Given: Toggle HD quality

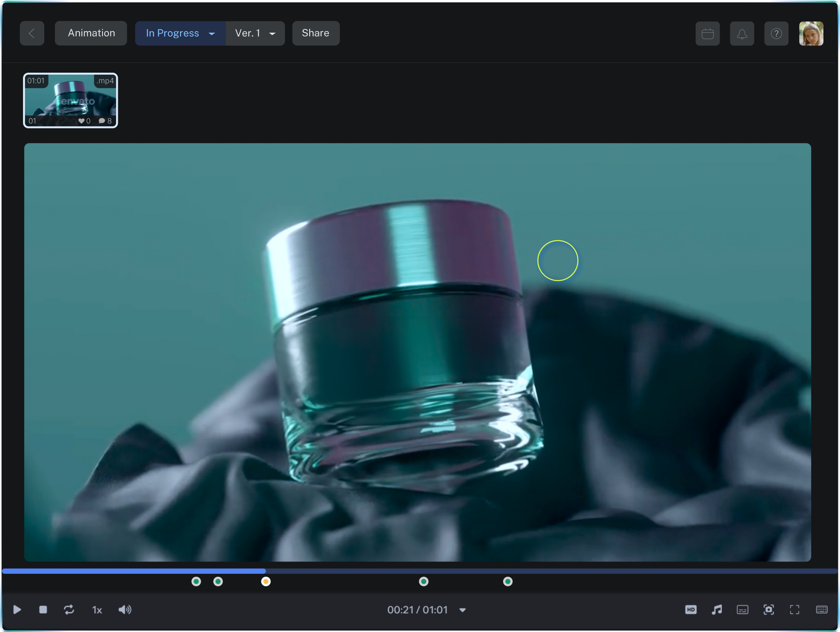Looking at the screenshot, I should tap(691, 610).
